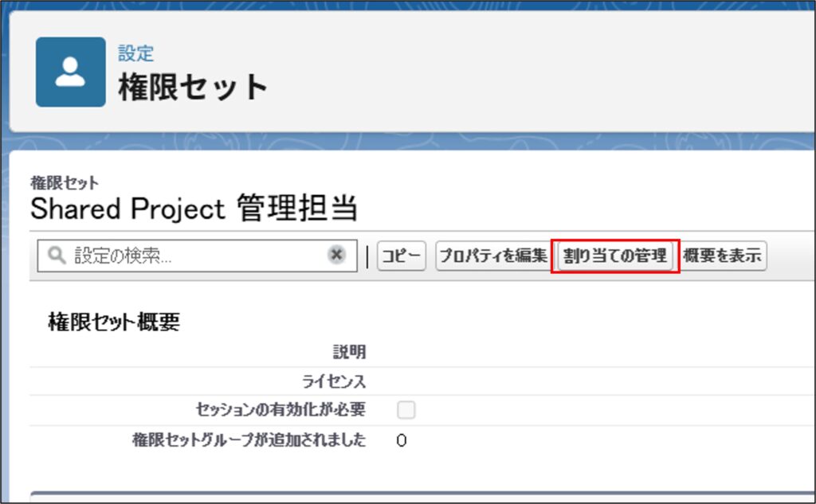
Task: Click the セッションの有効化が必要 label text
Action: pyautogui.click(x=280, y=409)
